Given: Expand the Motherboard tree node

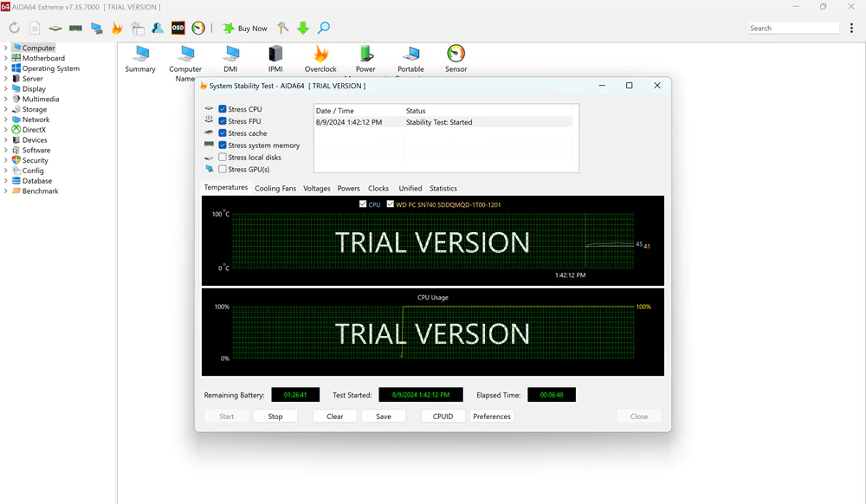Looking at the screenshot, I should [5, 58].
